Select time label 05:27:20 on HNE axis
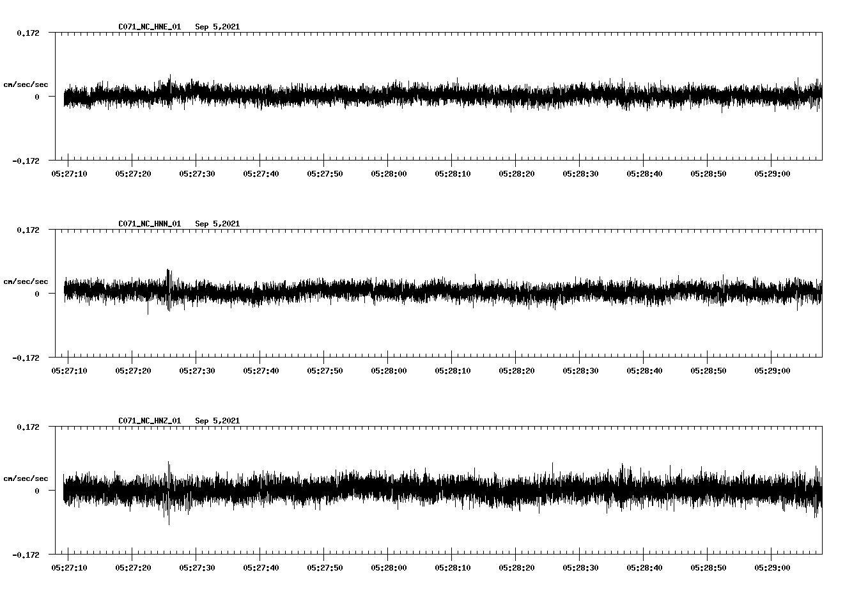Image resolution: width=868 pixels, height=591 pixels. (x=134, y=174)
